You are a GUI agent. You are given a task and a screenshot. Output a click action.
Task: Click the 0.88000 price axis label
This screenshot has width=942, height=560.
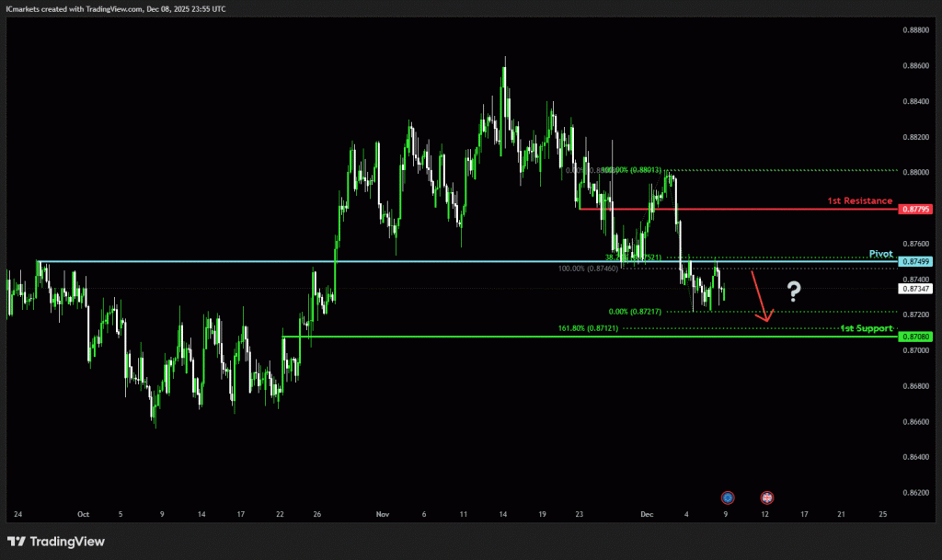pos(914,172)
